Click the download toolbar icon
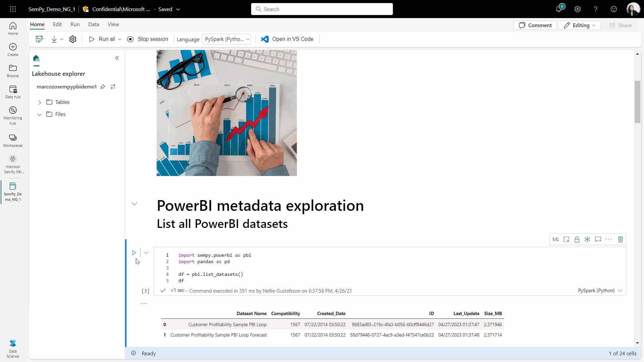 click(54, 39)
